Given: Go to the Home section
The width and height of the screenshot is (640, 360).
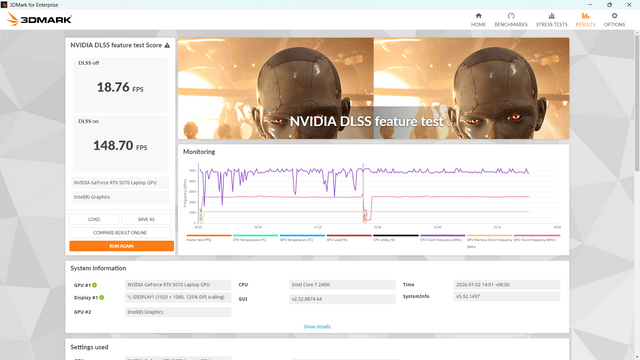Looking at the screenshot, I should click(478, 20).
